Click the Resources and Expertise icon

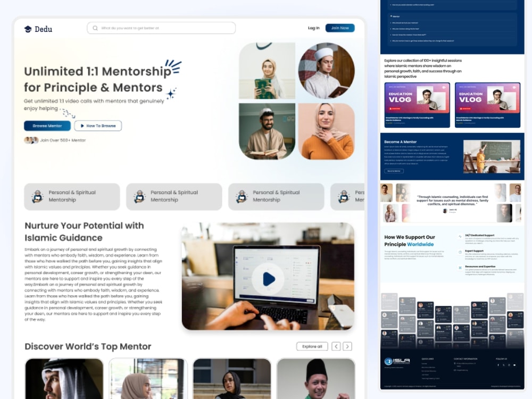coord(460,268)
